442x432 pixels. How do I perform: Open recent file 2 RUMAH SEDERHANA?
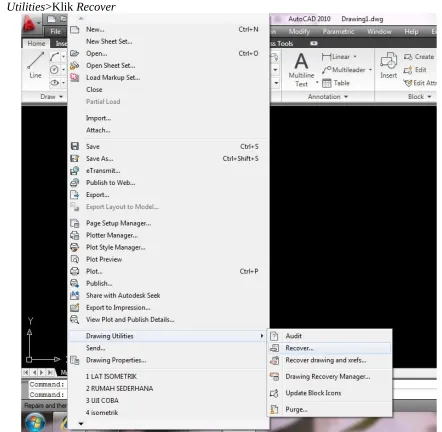coord(119,389)
